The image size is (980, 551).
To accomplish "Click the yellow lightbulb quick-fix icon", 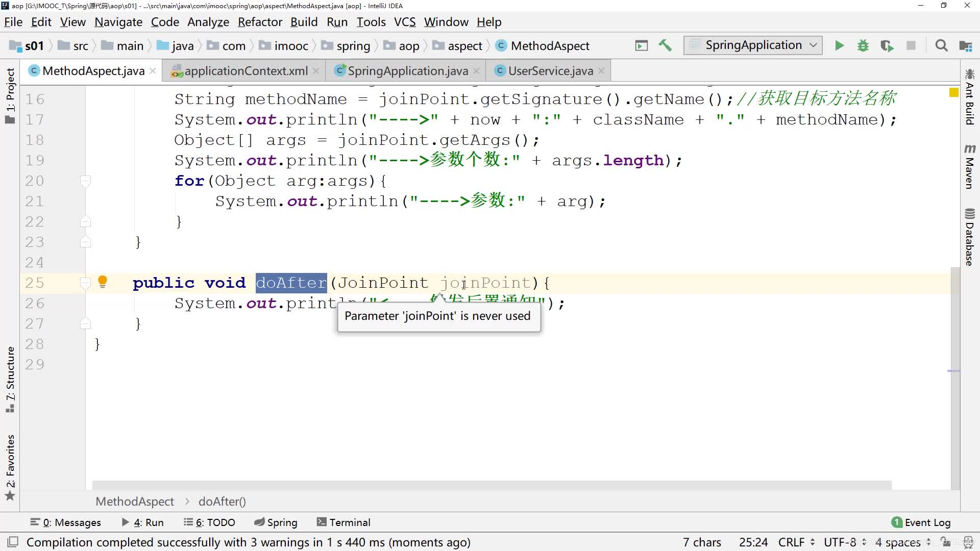I will click(x=103, y=282).
